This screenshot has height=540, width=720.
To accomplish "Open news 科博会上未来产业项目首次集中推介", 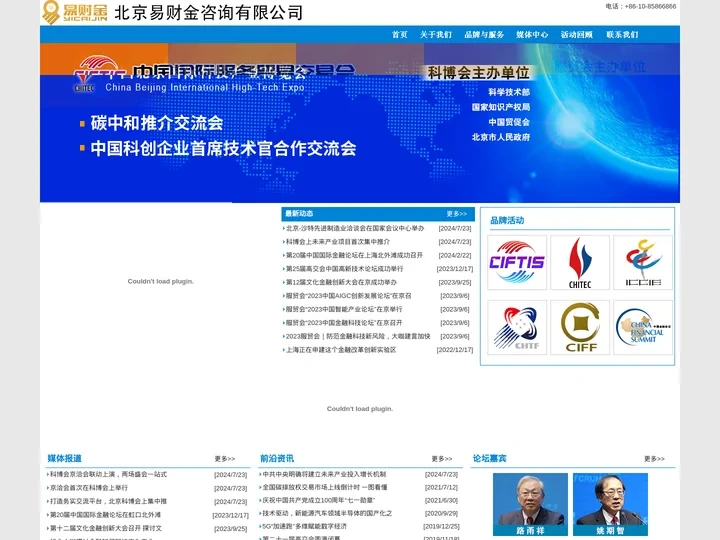I will [x=338, y=242].
